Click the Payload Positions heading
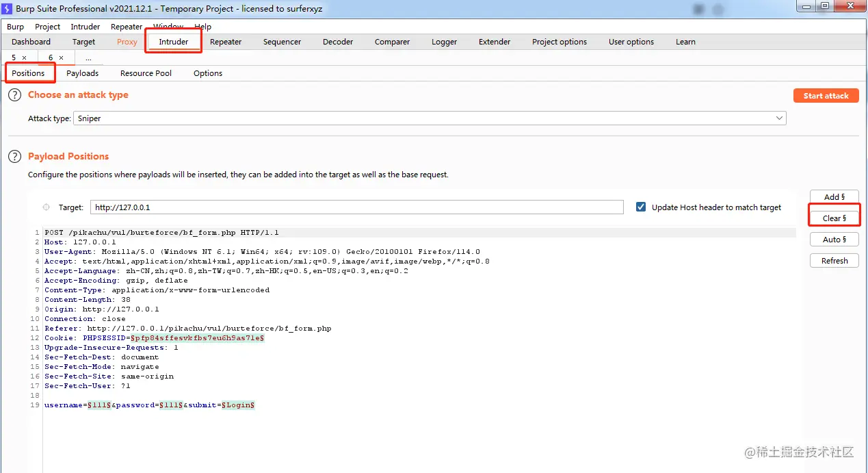The image size is (868, 473). (x=68, y=157)
